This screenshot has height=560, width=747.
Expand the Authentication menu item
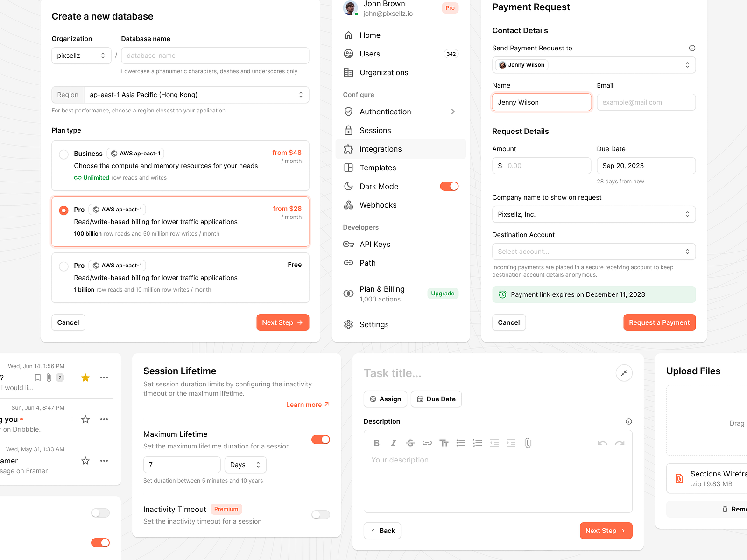(385, 112)
